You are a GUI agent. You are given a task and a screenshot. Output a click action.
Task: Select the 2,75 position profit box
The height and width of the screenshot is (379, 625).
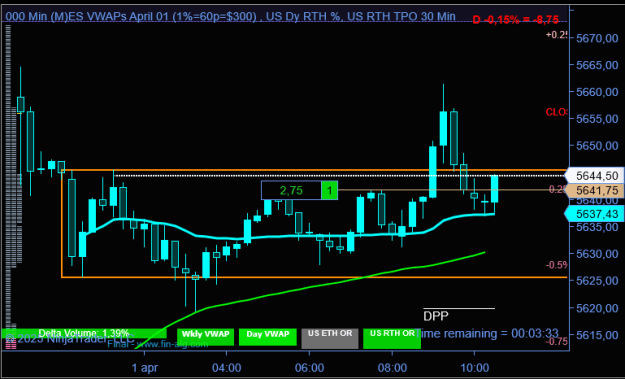(x=291, y=190)
